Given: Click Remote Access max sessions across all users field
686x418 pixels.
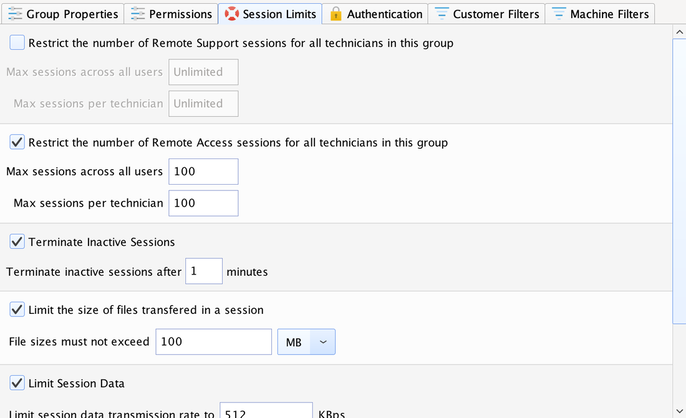Looking at the screenshot, I should click(203, 172).
